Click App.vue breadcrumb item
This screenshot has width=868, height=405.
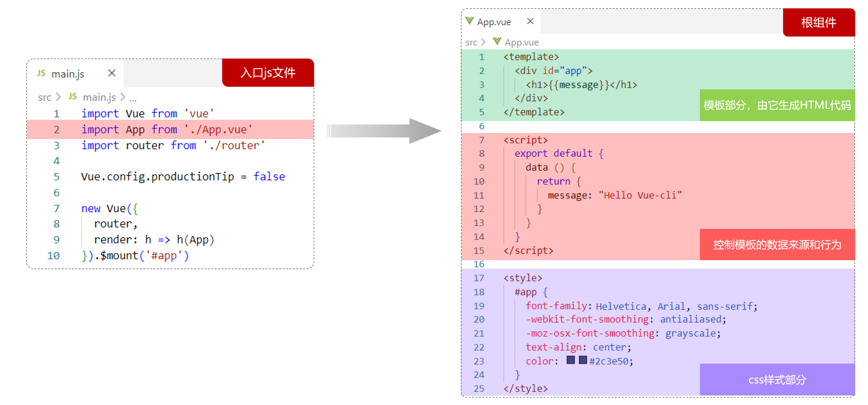(x=522, y=43)
